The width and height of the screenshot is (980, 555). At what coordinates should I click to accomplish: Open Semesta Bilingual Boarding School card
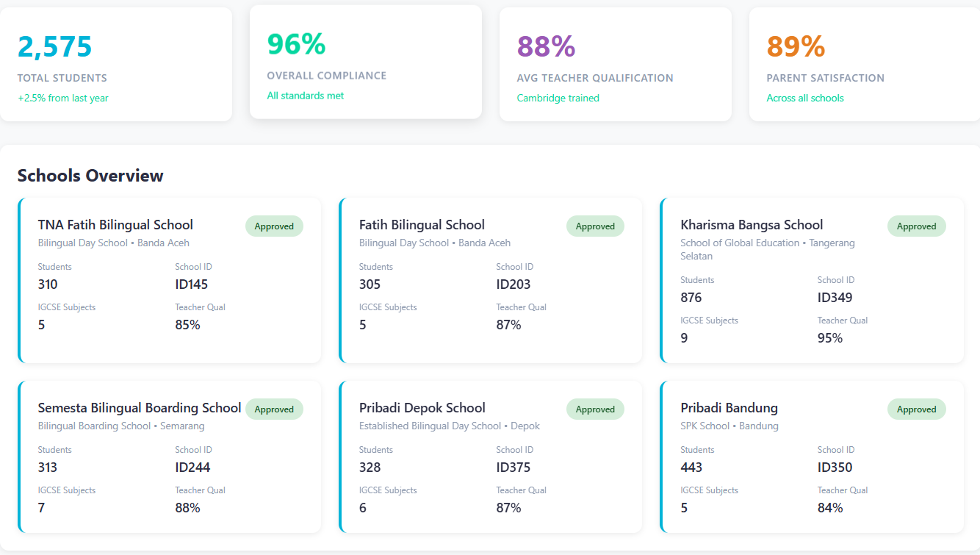pos(140,407)
